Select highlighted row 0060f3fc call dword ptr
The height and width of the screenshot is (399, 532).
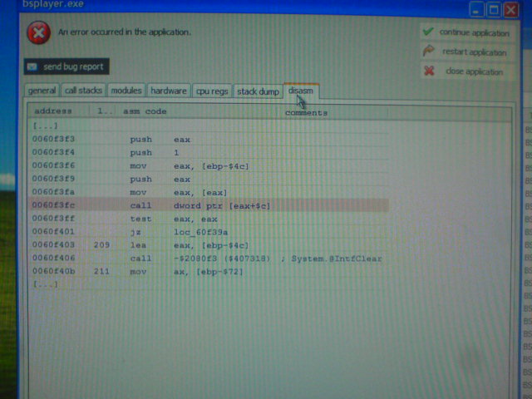pyautogui.click(x=209, y=205)
